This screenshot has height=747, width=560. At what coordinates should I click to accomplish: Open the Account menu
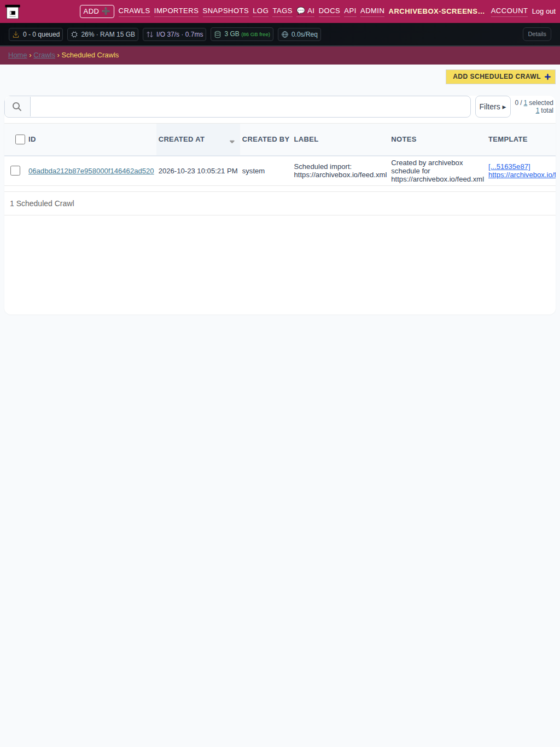tap(509, 11)
